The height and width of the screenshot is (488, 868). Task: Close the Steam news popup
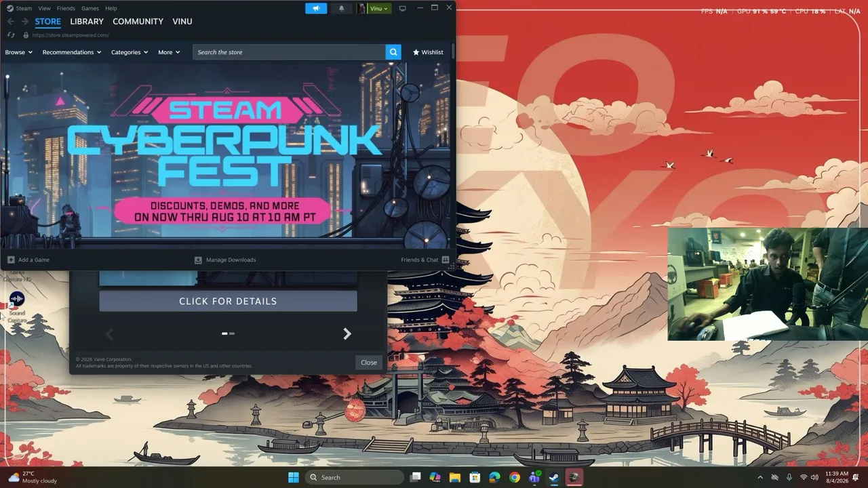[x=369, y=363]
